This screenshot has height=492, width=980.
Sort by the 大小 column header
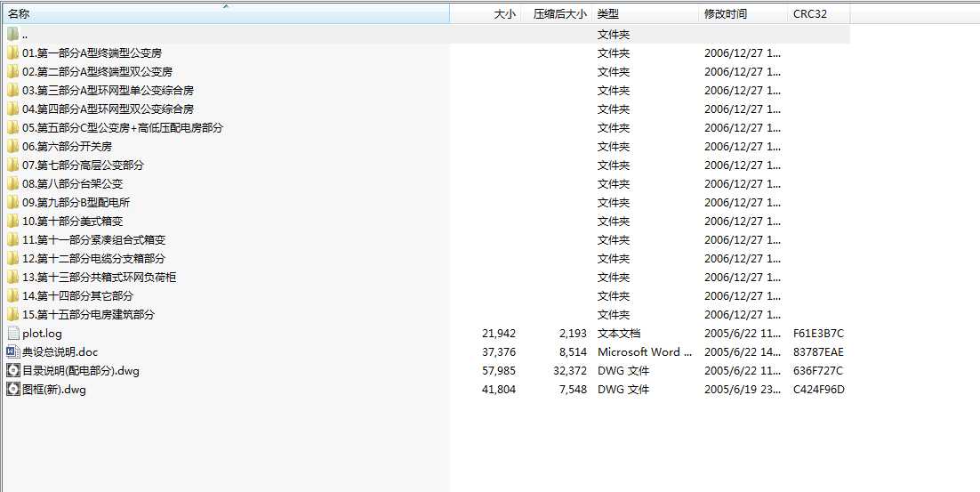(x=486, y=13)
